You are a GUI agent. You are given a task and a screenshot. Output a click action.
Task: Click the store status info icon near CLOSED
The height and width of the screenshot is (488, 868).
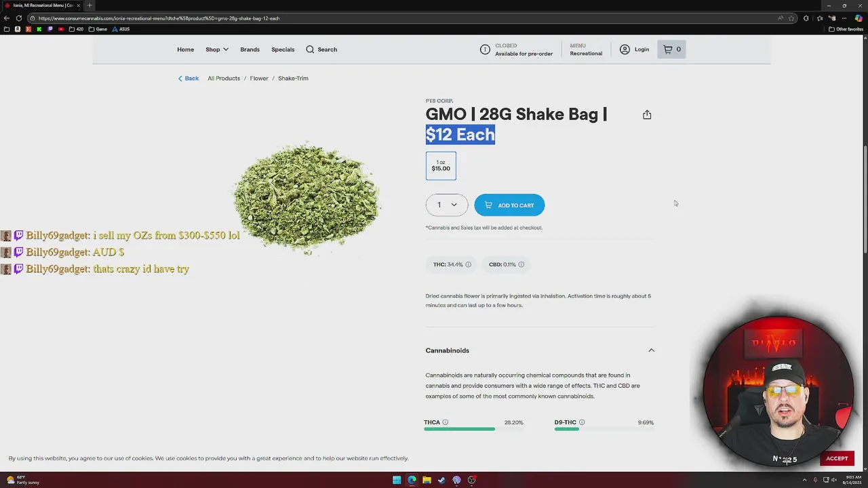tap(485, 49)
